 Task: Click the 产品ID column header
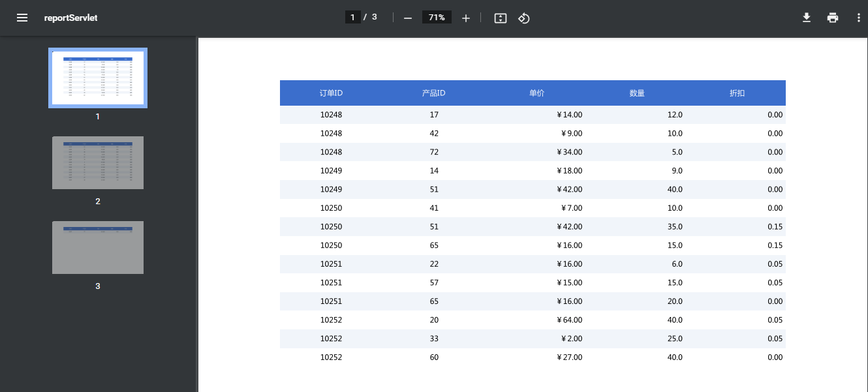(434, 93)
